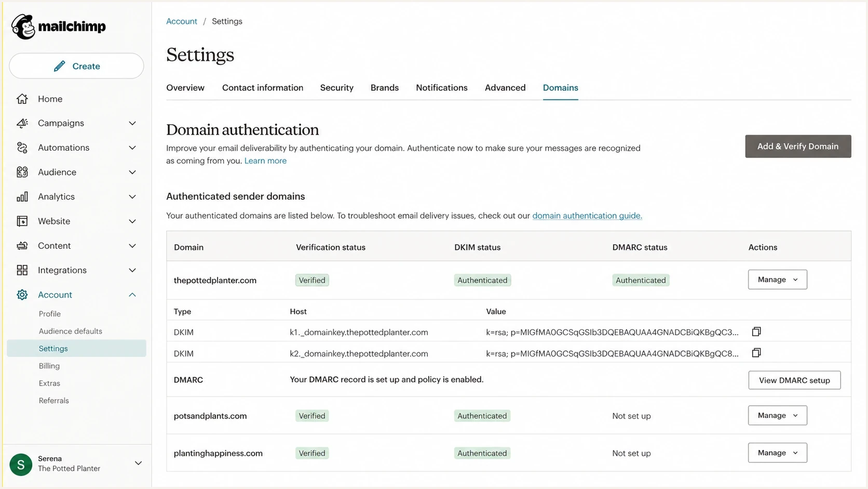Select the Advanced tab
The width and height of the screenshot is (868, 489).
click(505, 88)
